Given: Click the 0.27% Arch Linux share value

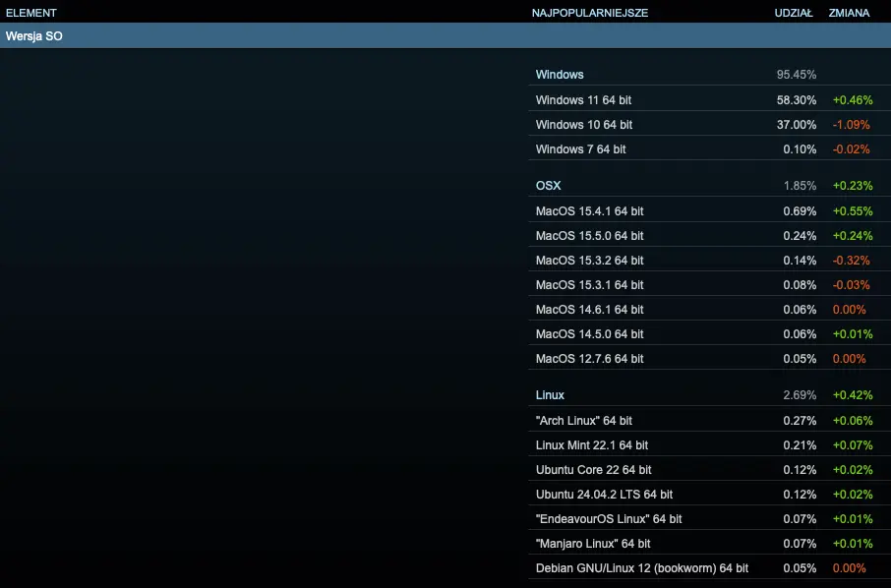Looking at the screenshot, I should pos(800,421).
